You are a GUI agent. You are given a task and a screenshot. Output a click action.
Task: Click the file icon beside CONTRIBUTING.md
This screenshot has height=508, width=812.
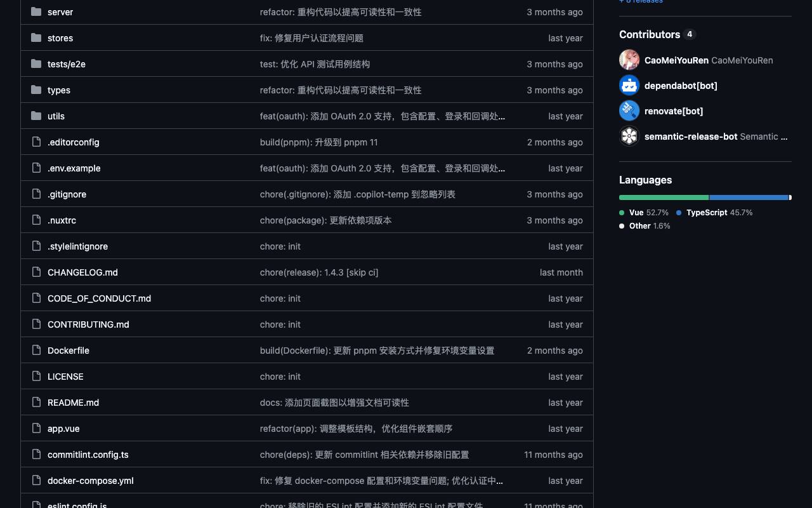pyautogui.click(x=36, y=324)
